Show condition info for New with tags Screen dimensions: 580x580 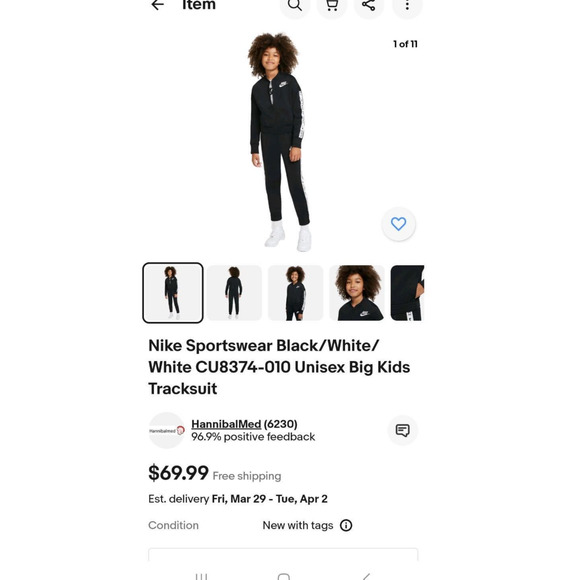pos(346,525)
